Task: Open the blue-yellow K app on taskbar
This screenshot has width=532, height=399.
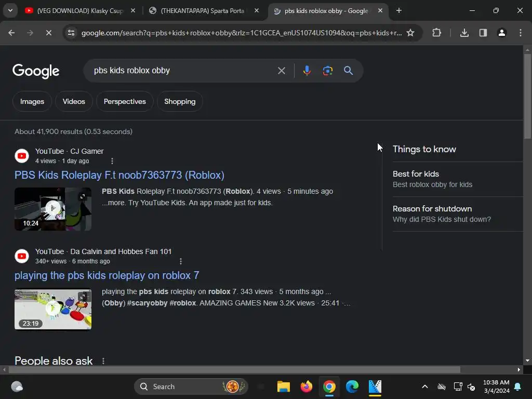Action: 375,387
